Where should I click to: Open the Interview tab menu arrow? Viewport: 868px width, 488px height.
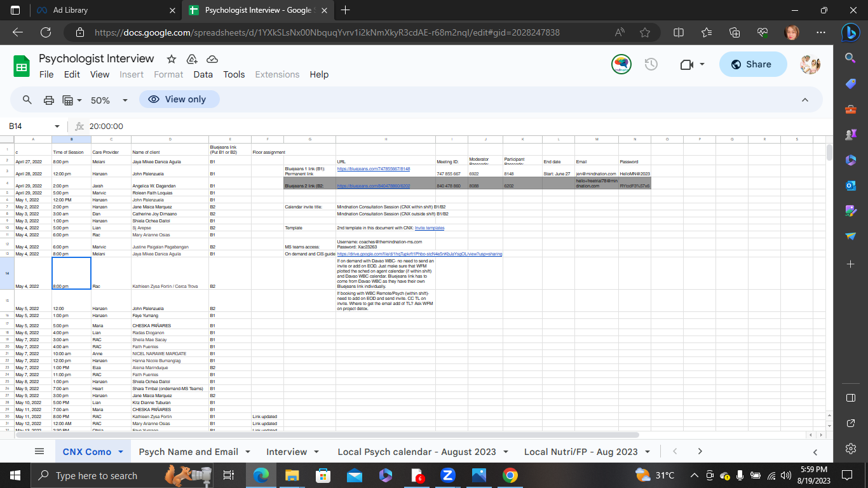pos(317,452)
